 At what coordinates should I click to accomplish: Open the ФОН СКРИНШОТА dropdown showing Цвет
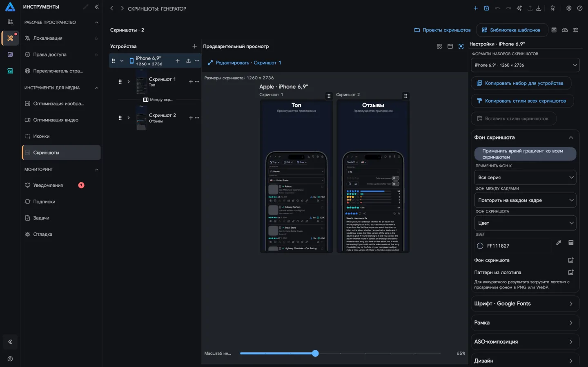[525, 223]
